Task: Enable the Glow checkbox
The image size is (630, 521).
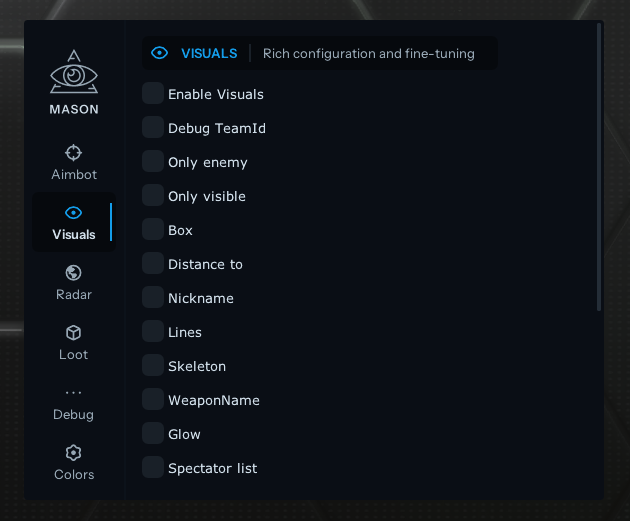Action: [x=152, y=434]
